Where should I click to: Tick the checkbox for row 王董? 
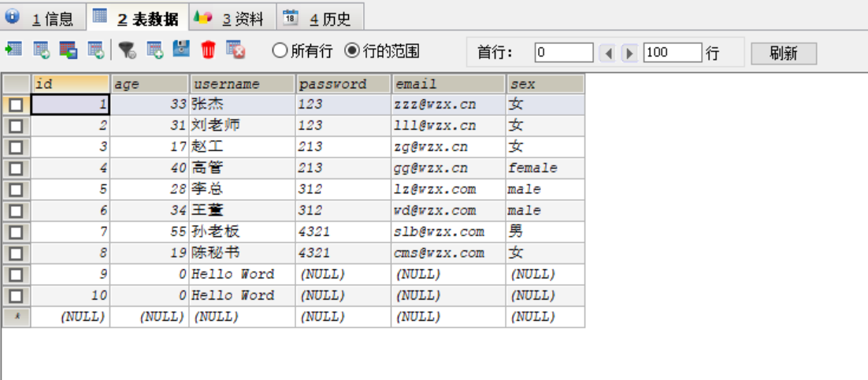point(16,211)
